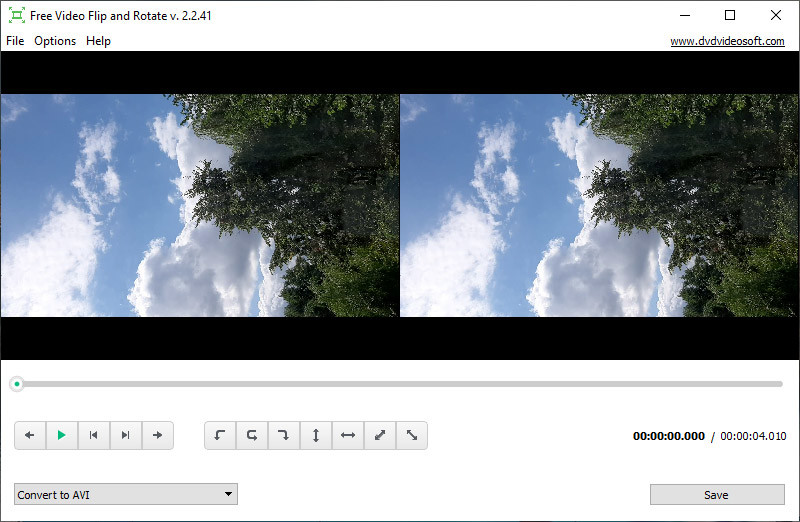Jump to the start of the video
Viewport: 800px width, 522px height.
click(x=94, y=435)
